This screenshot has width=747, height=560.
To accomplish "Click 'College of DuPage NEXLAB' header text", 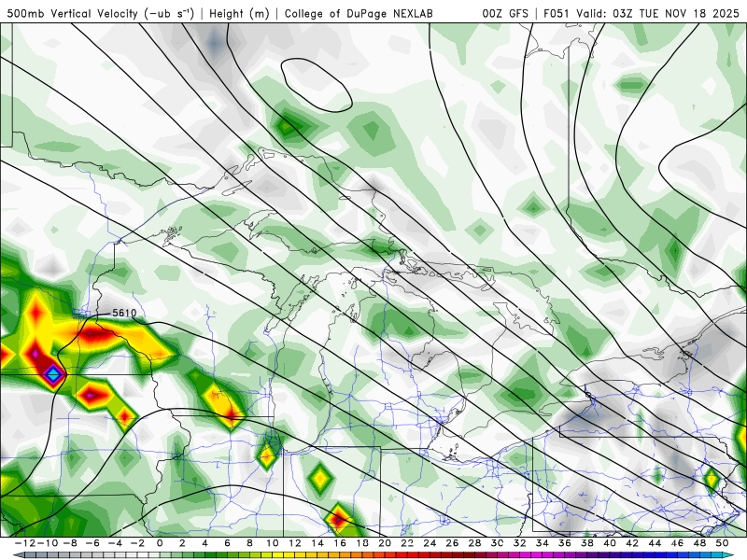I will click(359, 13).
